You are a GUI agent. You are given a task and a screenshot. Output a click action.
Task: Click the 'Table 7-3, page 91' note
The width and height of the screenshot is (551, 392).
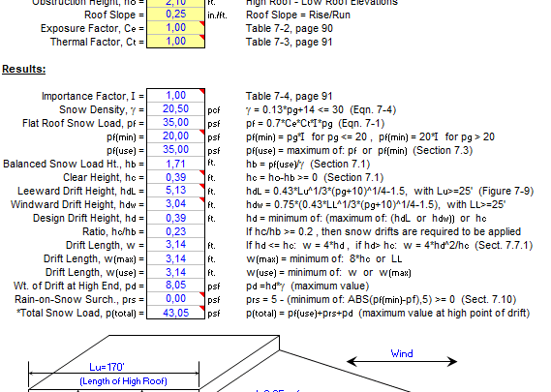pyautogui.click(x=289, y=43)
